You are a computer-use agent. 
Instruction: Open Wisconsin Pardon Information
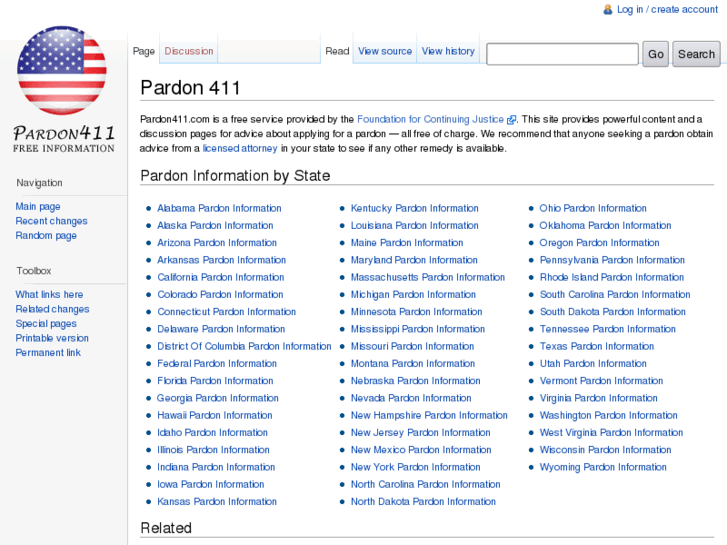click(606, 450)
